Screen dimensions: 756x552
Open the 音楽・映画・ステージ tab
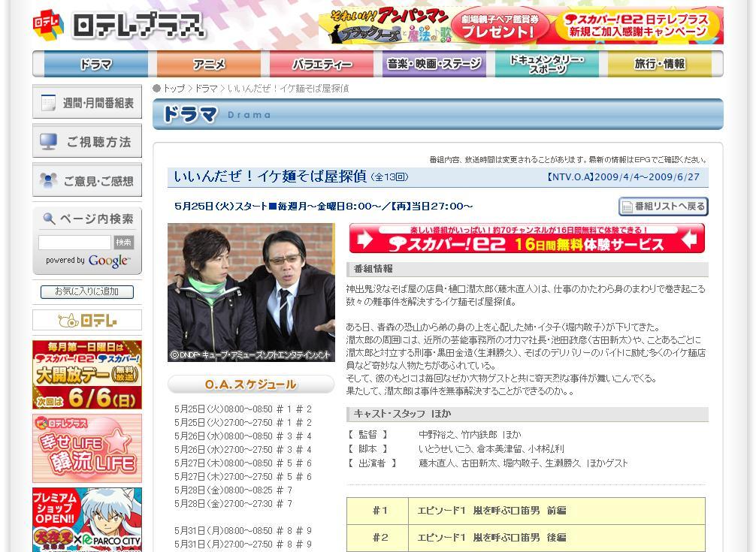(x=434, y=64)
